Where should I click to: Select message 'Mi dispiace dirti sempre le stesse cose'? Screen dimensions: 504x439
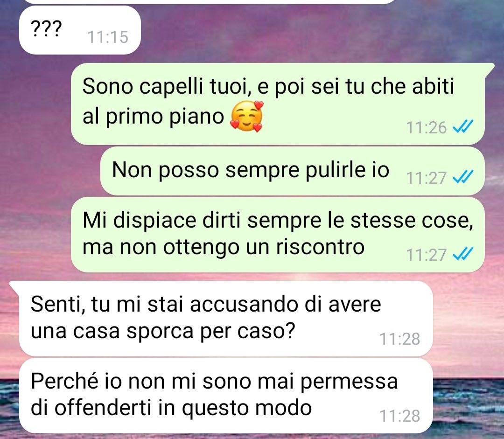(x=278, y=235)
